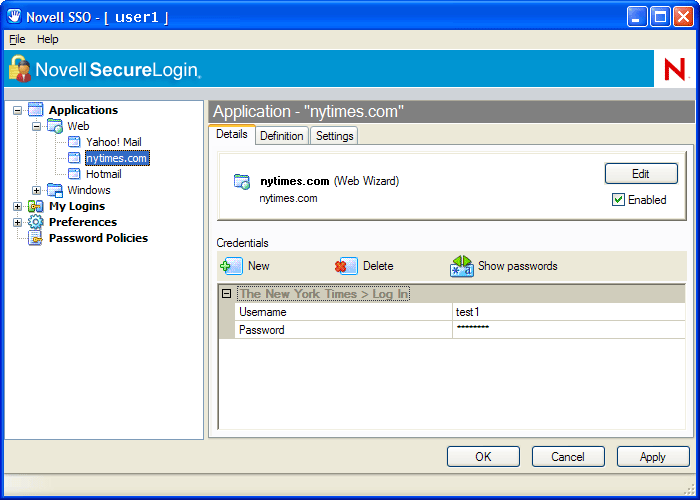This screenshot has height=500, width=700.
Task: Click the Web folder icon
Action: tap(55, 126)
